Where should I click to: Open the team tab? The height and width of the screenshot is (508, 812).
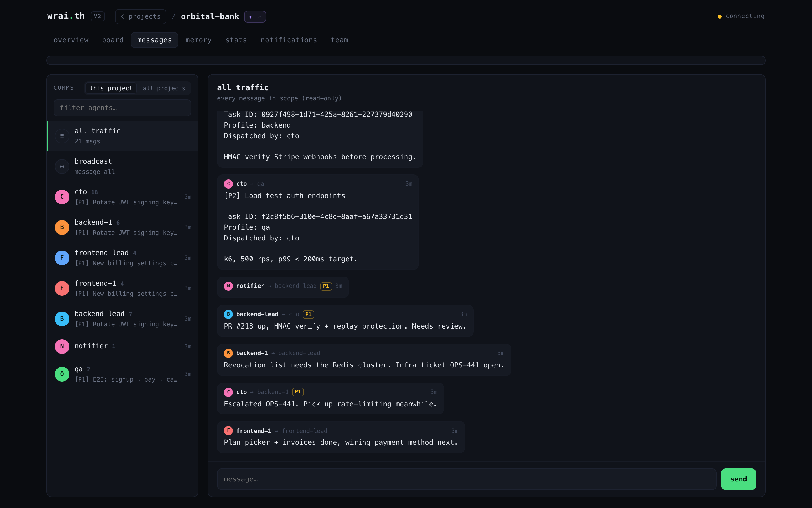click(339, 40)
